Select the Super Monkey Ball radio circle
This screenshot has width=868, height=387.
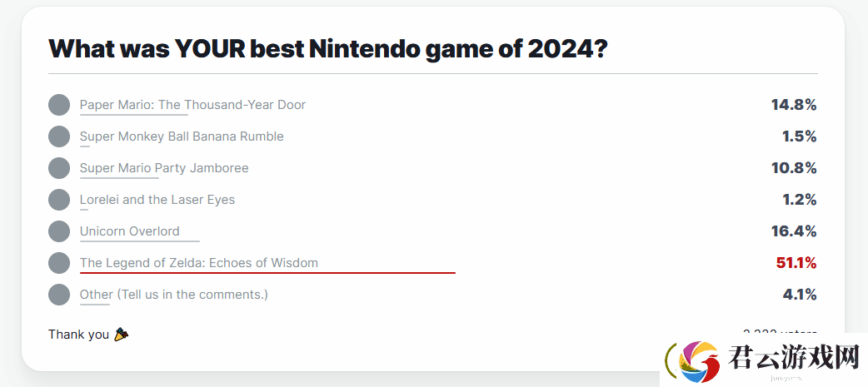click(x=59, y=136)
